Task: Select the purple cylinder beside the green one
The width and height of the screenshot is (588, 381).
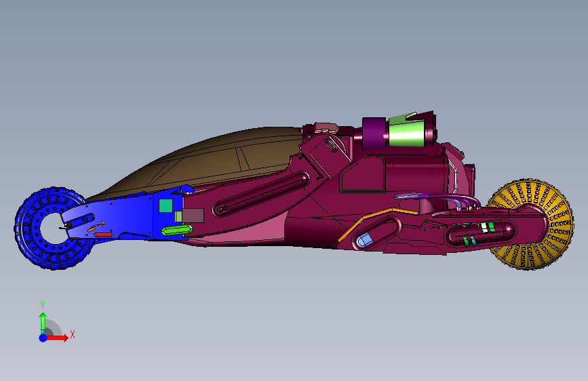Action: click(x=374, y=133)
